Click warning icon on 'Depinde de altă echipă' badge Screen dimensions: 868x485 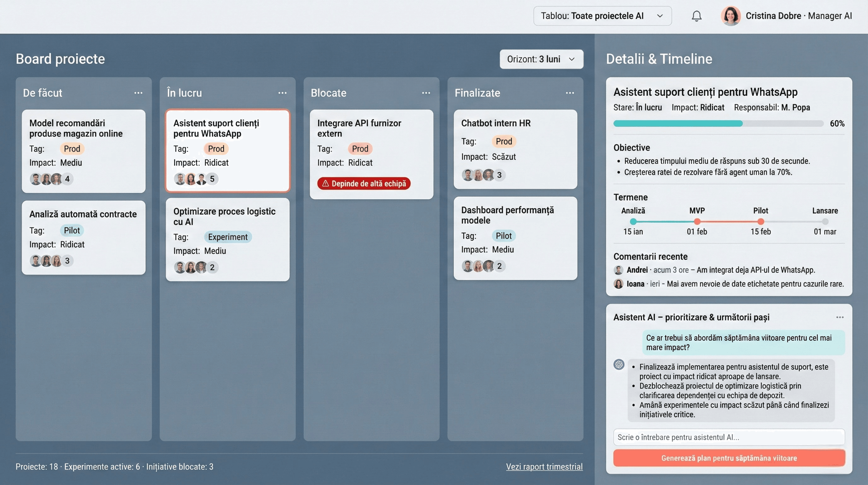(325, 183)
